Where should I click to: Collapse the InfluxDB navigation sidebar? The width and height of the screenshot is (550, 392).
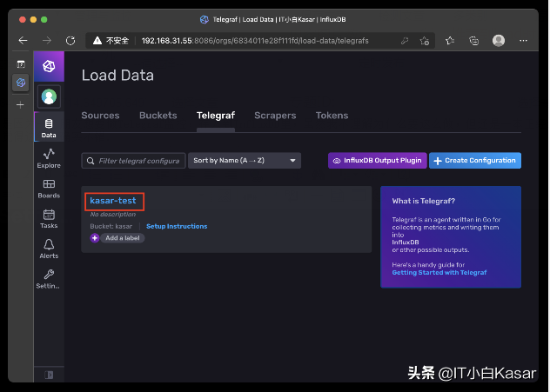[49, 375]
